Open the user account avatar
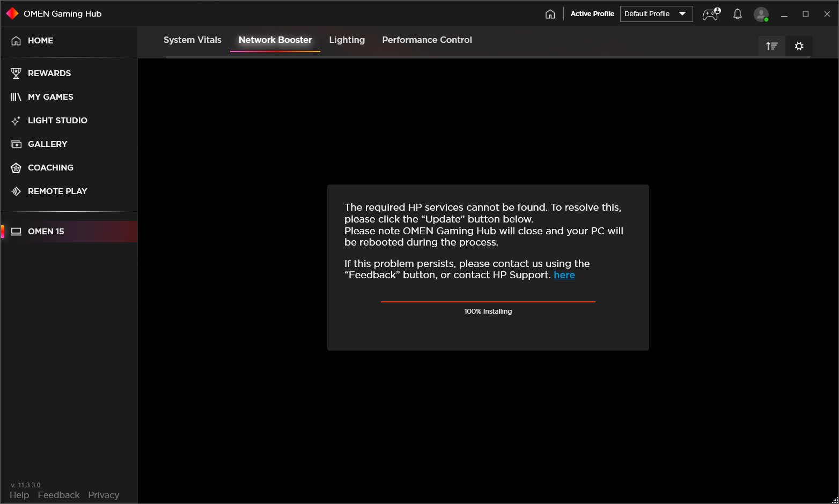The height and width of the screenshot is (504, 839). pyautogui.click(x=761, y=14)
